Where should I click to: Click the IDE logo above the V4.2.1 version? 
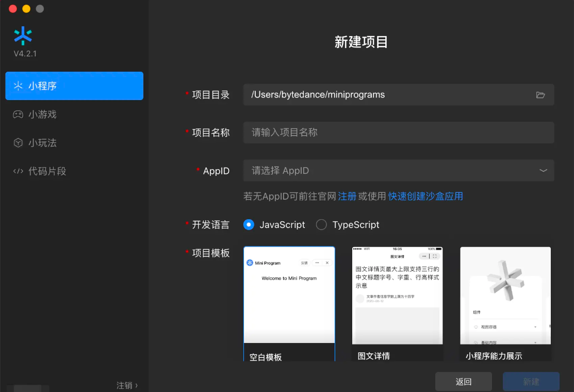click(x=23, y=36)
